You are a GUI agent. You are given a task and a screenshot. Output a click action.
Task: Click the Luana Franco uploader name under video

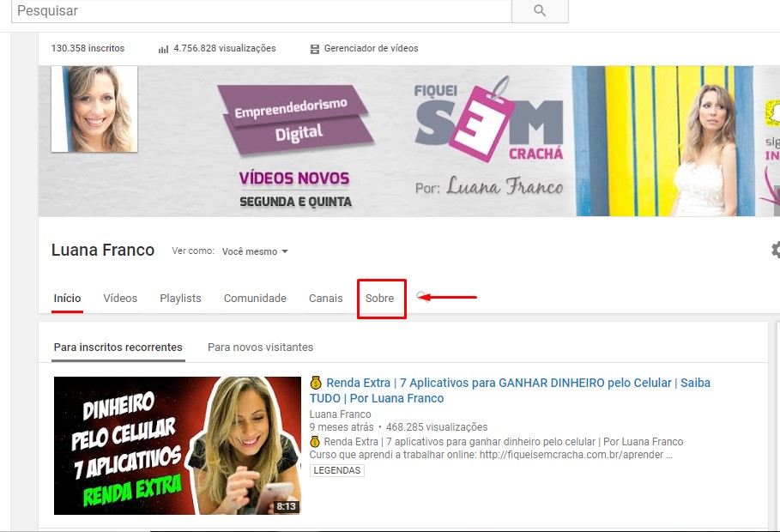tap(341, 414)
